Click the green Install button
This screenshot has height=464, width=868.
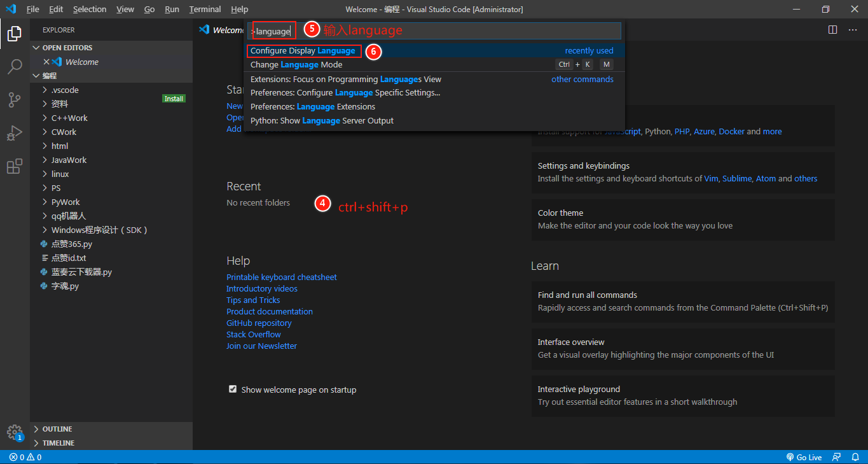174,99
